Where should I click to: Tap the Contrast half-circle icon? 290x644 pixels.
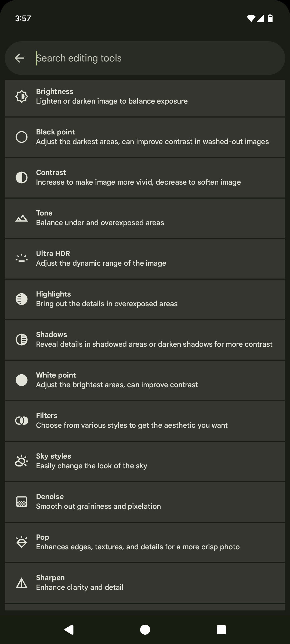[x=21, y=177]
